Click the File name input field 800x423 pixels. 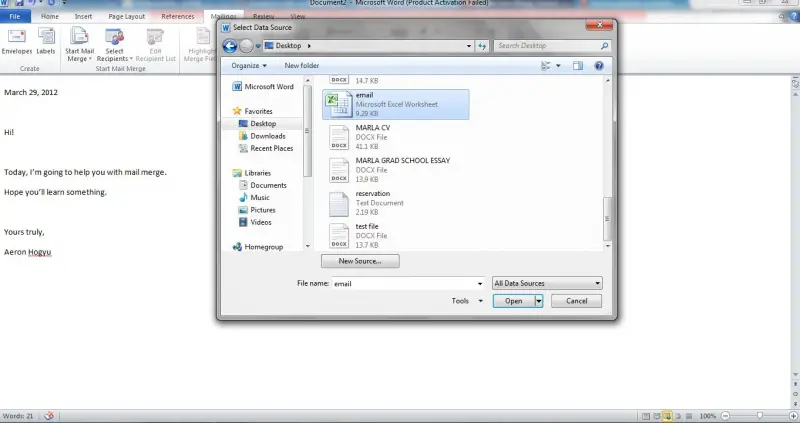click(404, 284)
